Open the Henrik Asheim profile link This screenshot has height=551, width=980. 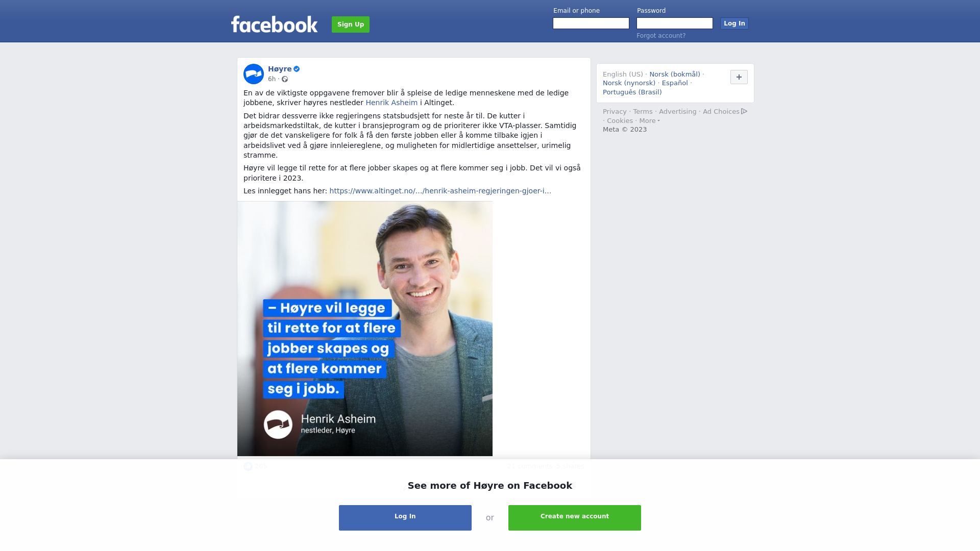coord(391,103)
